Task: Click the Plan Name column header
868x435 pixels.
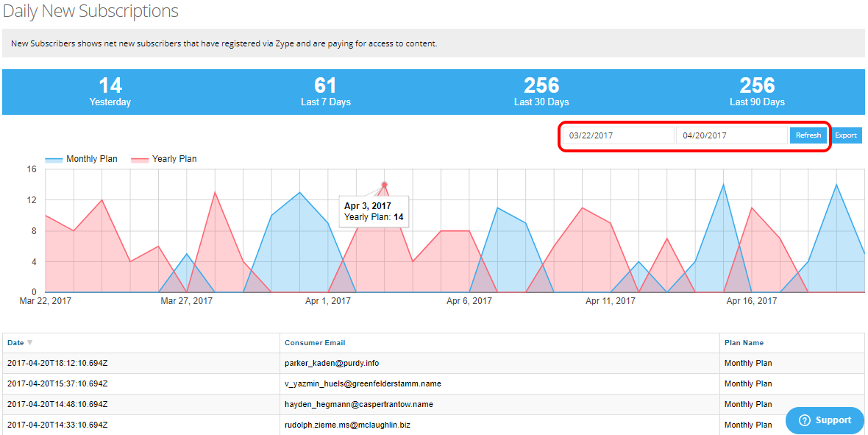Action: pyautogui.click(x=744, y=343)
